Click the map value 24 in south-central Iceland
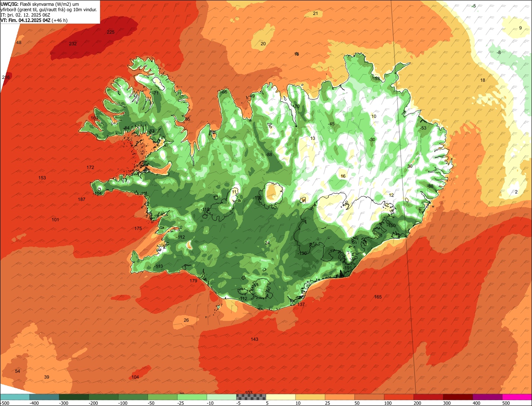The image size is (532, 406). [x=267, y=243]
